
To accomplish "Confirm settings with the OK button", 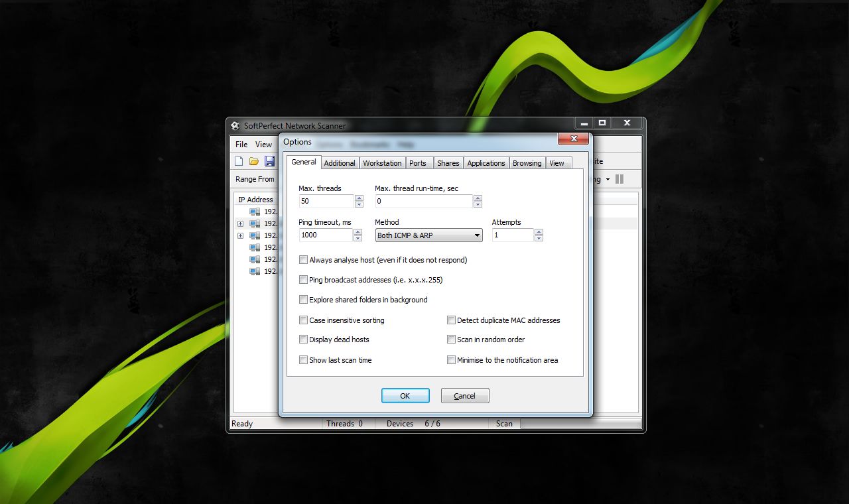I will pos(405,396).
